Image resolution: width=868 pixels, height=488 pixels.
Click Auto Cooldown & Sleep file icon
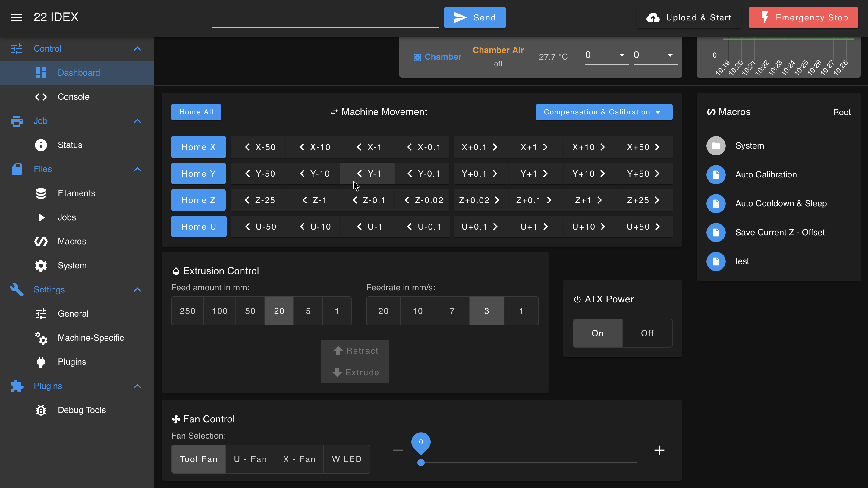(x=716, y=204)
